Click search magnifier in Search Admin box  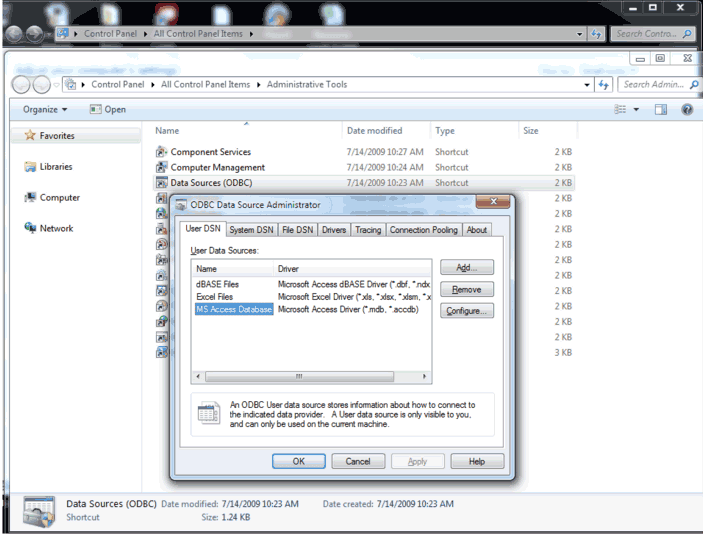tap(694, 84)
